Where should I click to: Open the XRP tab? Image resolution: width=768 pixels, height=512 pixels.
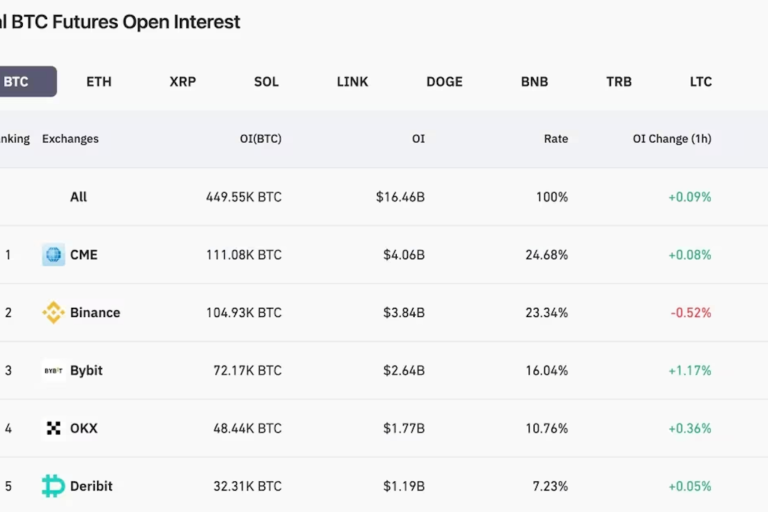(183, 82)
